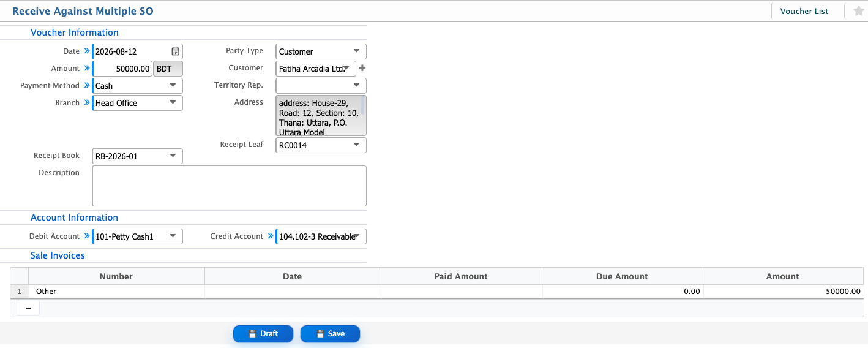Click the Number column header

(x=116, y=276)
